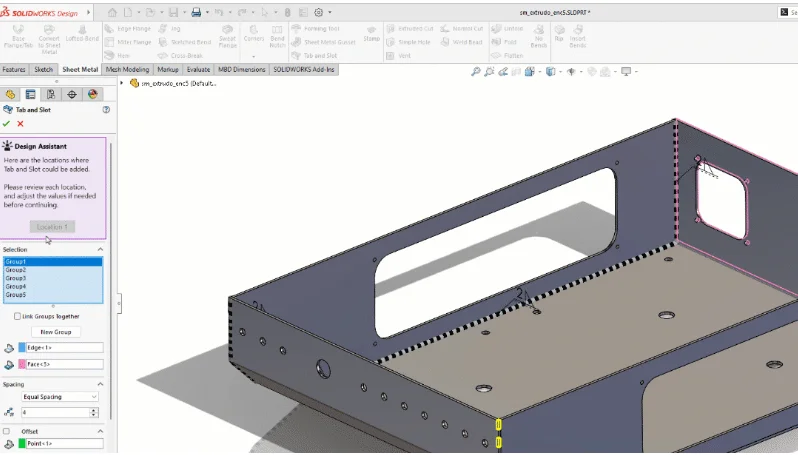Open the Evaluate tab
This screenshot has width=798, height=455.
point(198,70)
